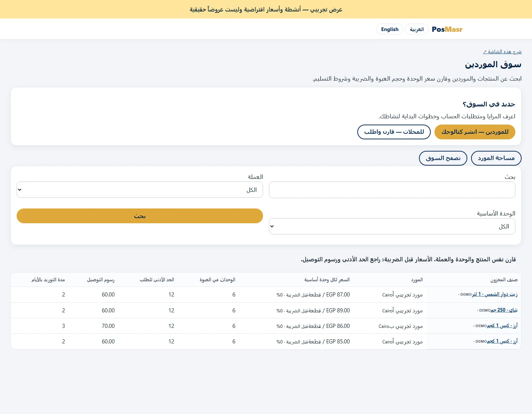Click the سوق الموردين page heading
The image size is (532, 414).
(493, 65)
